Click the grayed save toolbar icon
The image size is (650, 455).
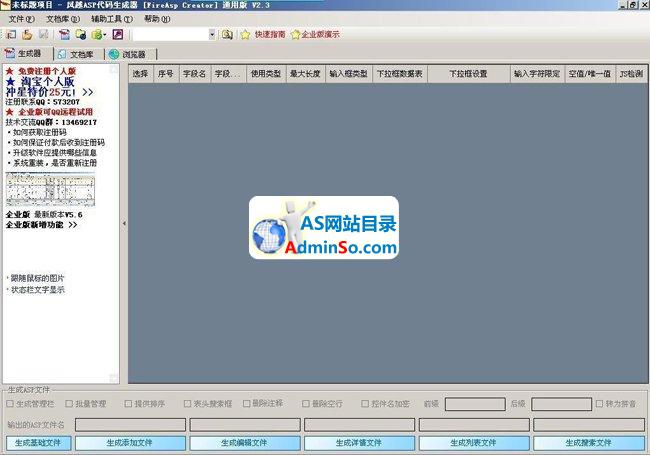click(x=44, y=34)
